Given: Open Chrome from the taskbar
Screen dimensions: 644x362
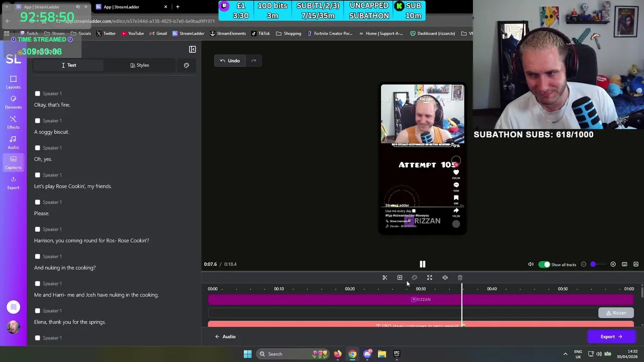Looking at the screenshot, I should 352,354.
